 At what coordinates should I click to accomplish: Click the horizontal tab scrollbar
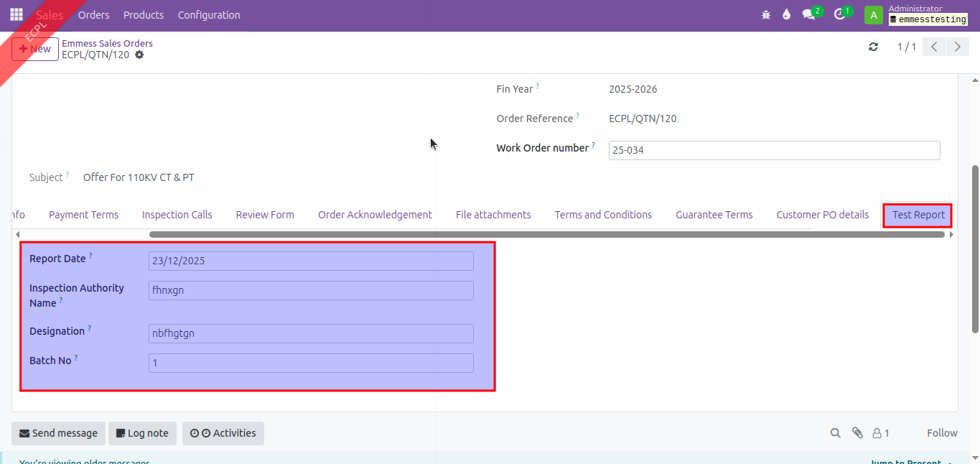tap(546, 234)
